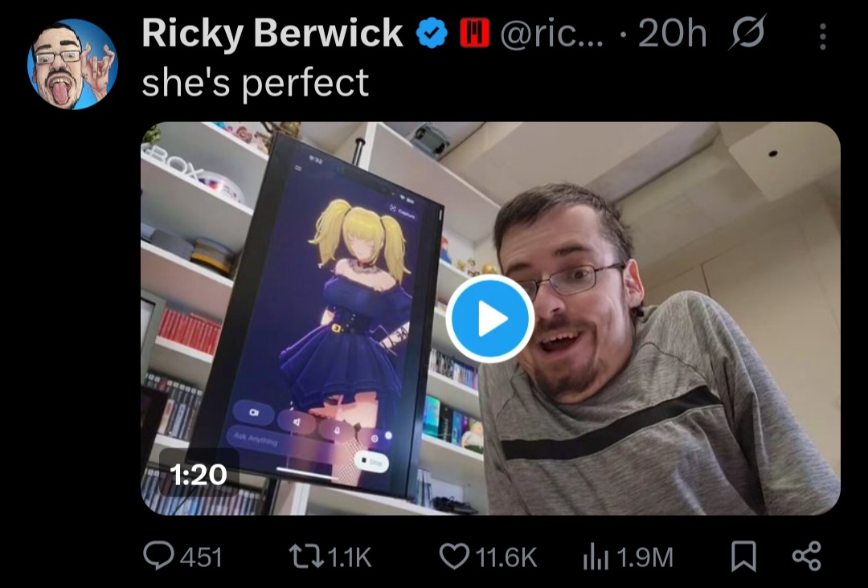Open Ricky Berwick's profile avatar
This screenshot has width=868, height=588.
tap(72, 64)
